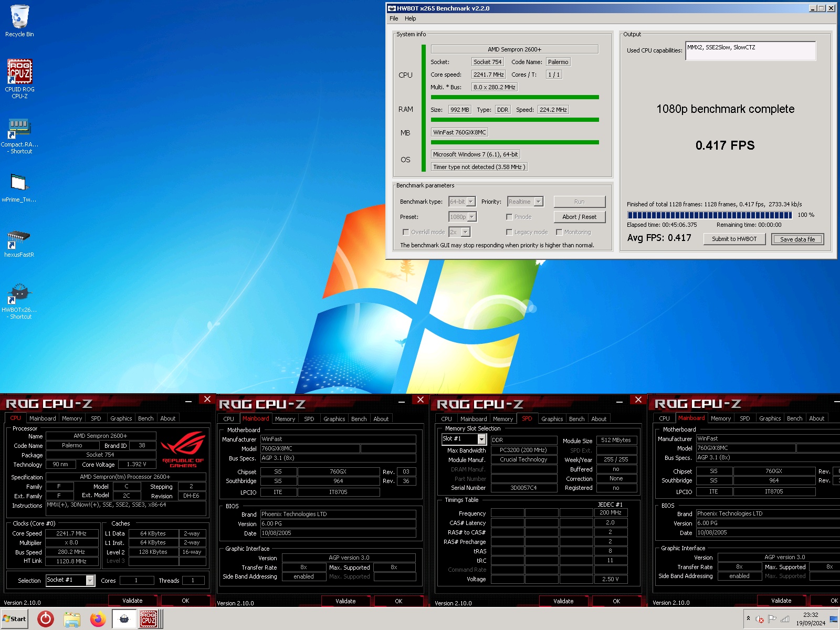The image size is (840, 630).
Task: Click the Used CPU capabilities text box
Action: 750,51
